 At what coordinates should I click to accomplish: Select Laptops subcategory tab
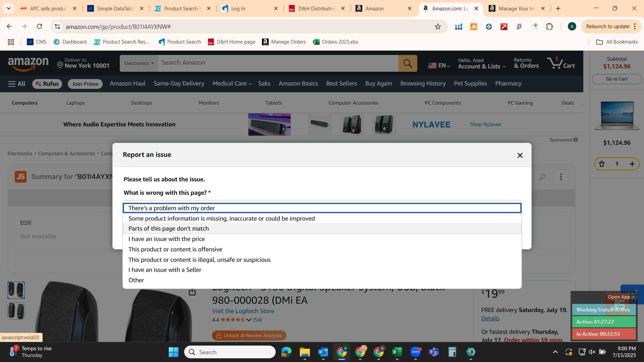(x=75, y=103)
